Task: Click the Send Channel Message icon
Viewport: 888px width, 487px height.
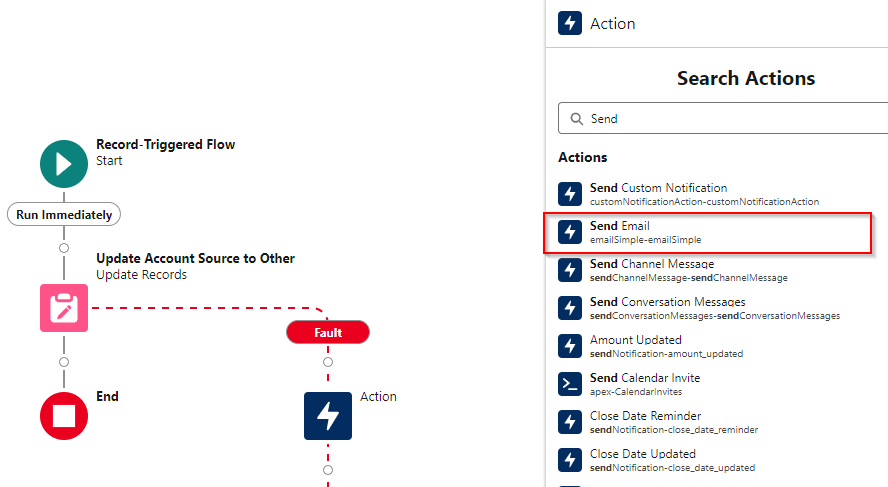Action: (x=570, y=270)
